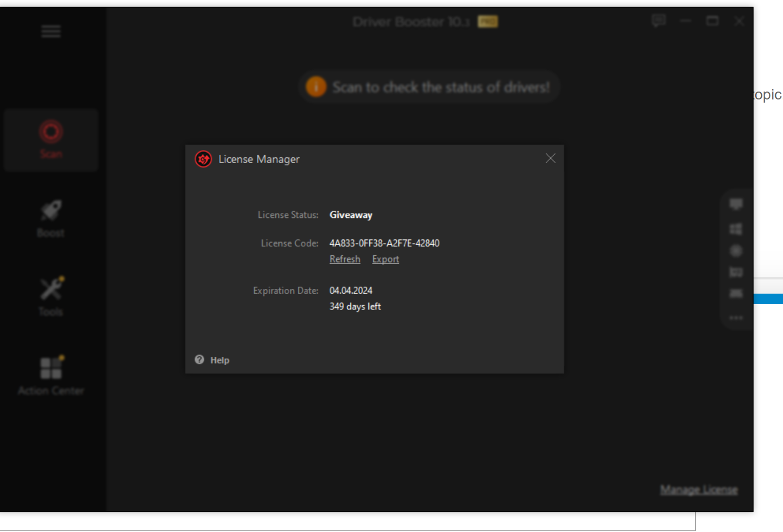Viewport: 783px width, 532px height.
Task: Open the hamburger menu in the sidebar
Action: tap(51, 32)
